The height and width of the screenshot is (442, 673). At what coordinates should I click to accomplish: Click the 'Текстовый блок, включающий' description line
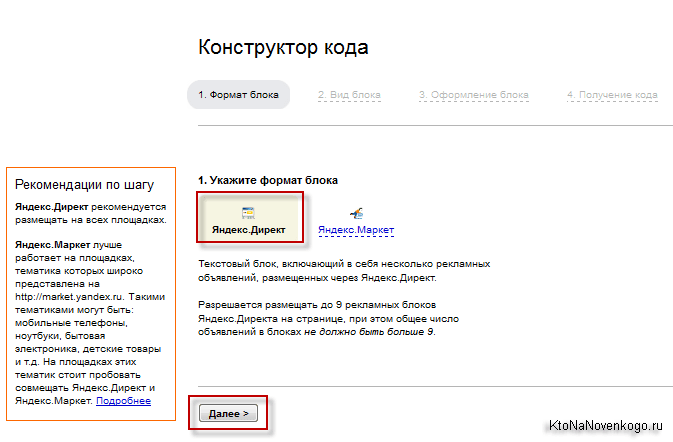[344, 264]
